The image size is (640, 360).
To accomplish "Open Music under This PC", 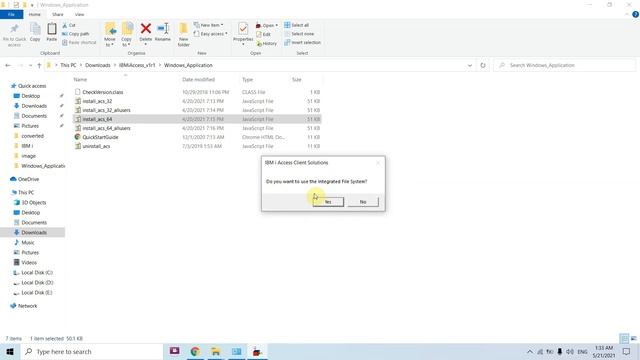I will (28, 242).
